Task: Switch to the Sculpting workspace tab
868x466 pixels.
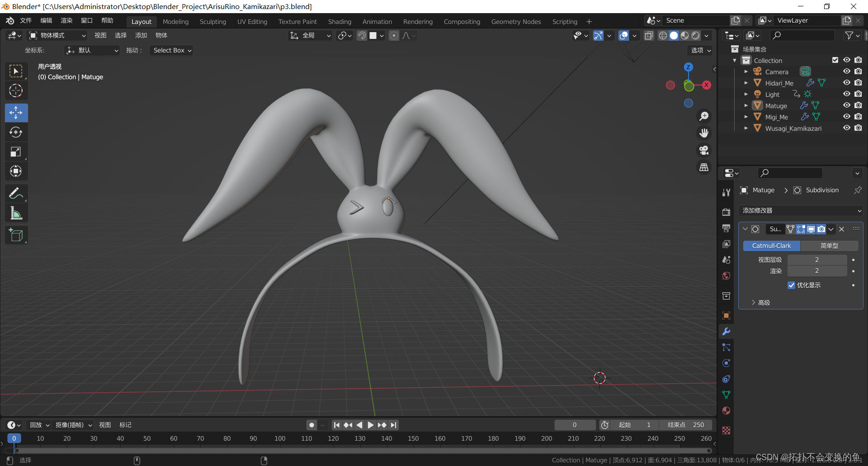Action: pyautogui.click(x=213, y=22)
